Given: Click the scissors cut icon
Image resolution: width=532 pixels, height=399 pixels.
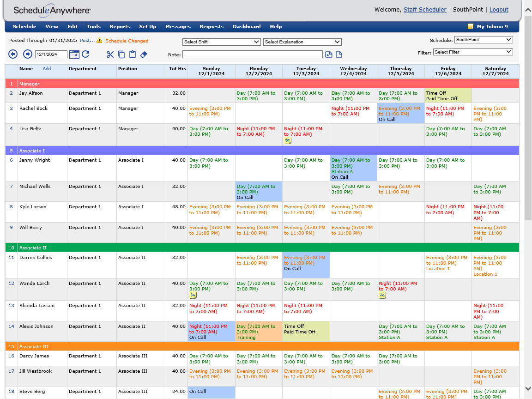Looking at the screenshot, I should coord(110,54).
